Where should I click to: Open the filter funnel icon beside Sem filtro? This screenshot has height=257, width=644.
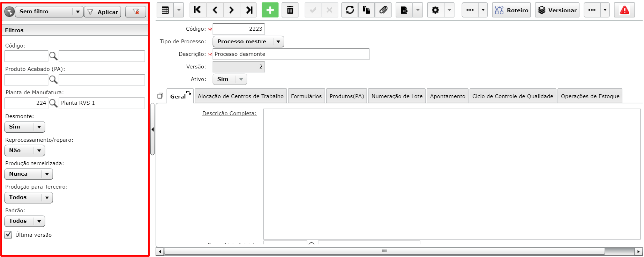pyautogui.click(x=9, y=12)
